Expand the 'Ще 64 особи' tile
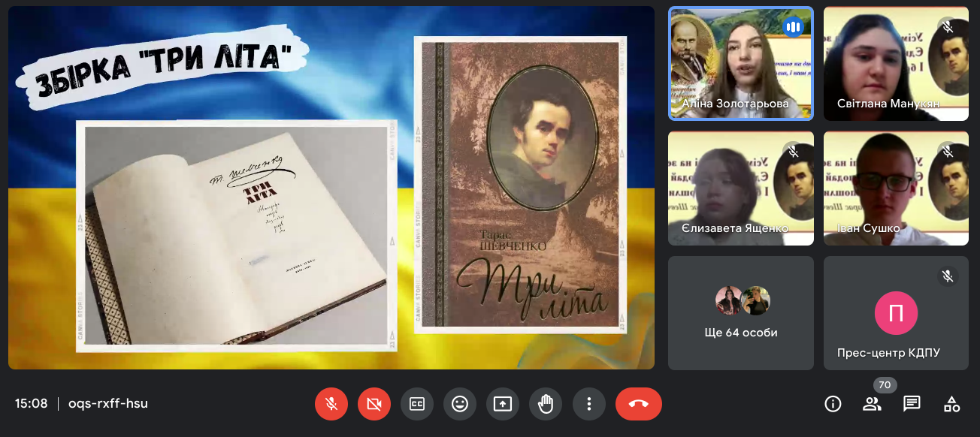 click(x=740, y=313)
